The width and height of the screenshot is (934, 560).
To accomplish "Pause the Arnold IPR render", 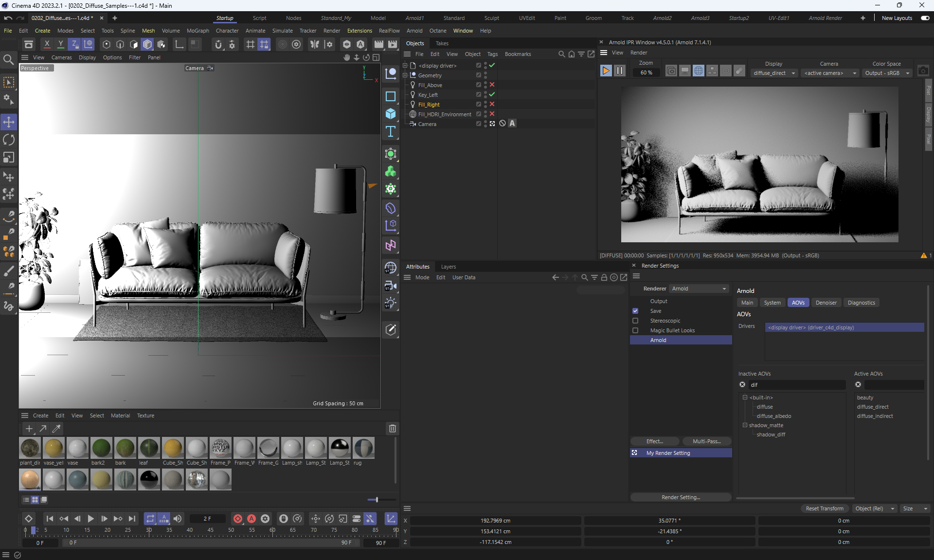I will click(x=619, y=71).
